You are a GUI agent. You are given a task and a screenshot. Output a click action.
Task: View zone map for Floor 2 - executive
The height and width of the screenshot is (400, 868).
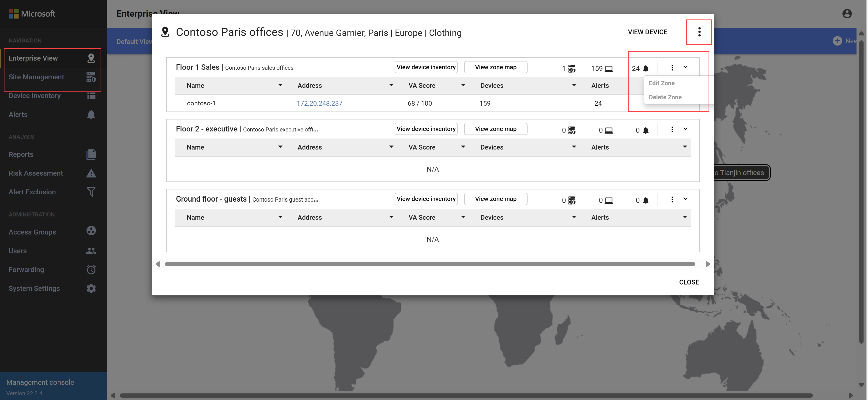496,129
